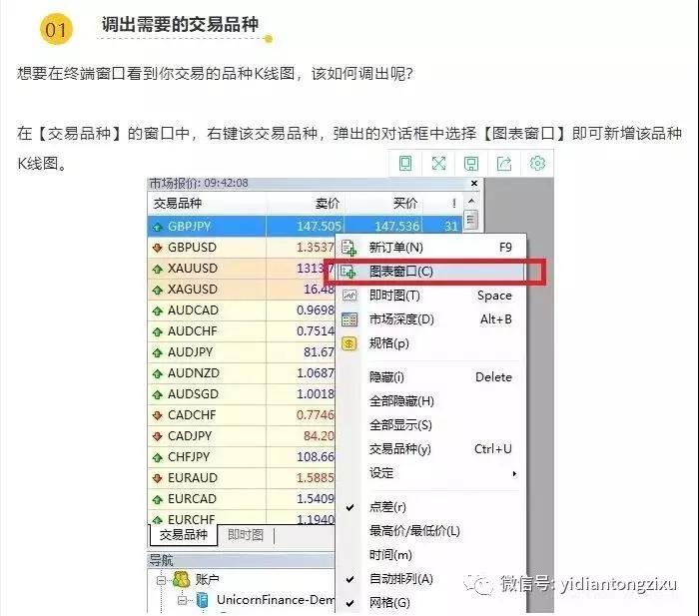Click the 图表窗口 chart window icon
Screen dimensions: 699x616
349,272
